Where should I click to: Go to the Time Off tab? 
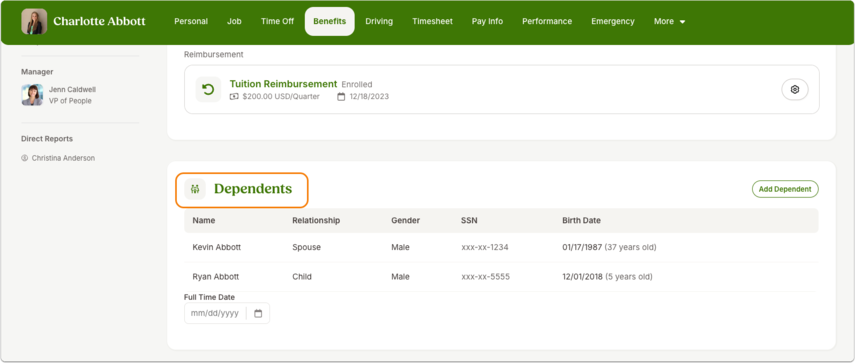[x=277, y=21]
